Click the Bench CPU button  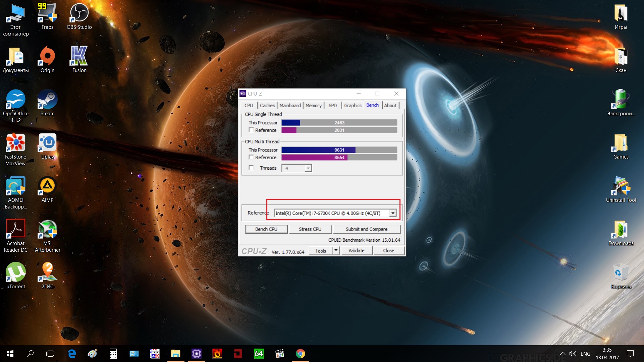266,229
